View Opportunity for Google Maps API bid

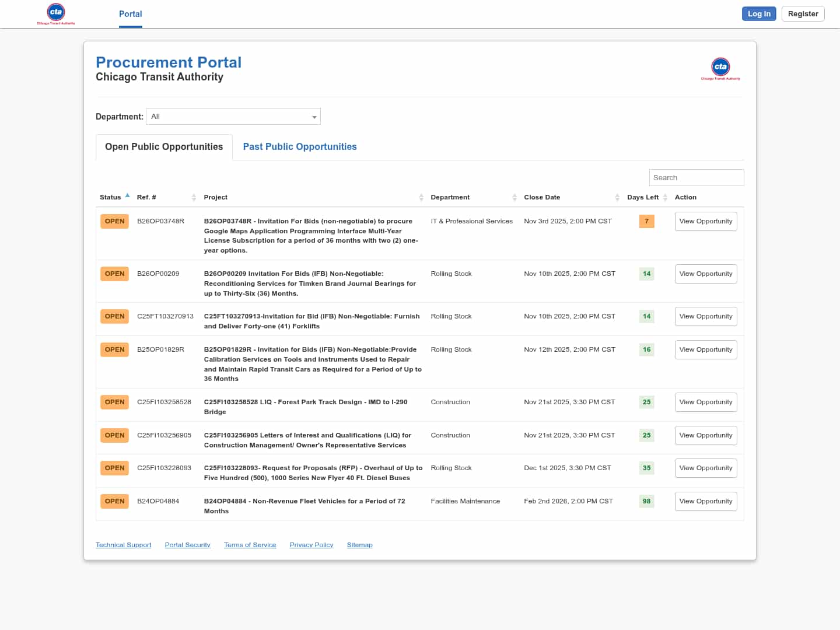coord(705,222)
